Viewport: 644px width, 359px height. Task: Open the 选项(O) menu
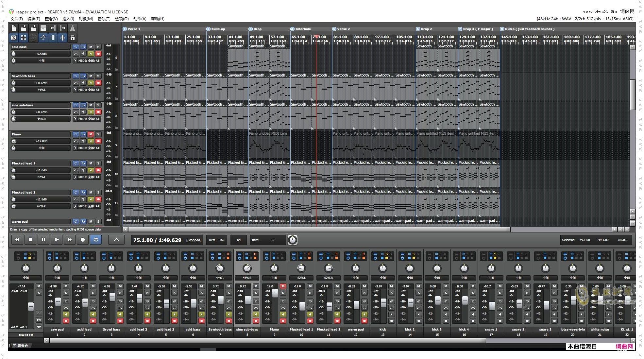122,19
